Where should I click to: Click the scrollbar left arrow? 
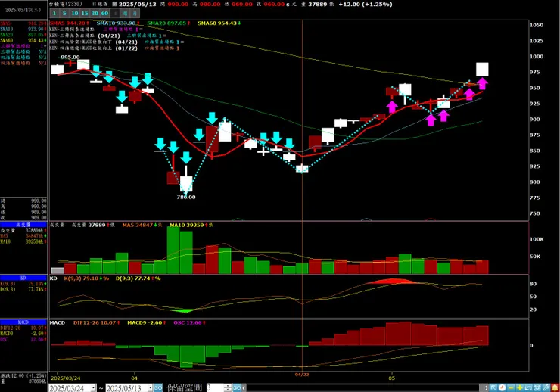tap(244, 387)
